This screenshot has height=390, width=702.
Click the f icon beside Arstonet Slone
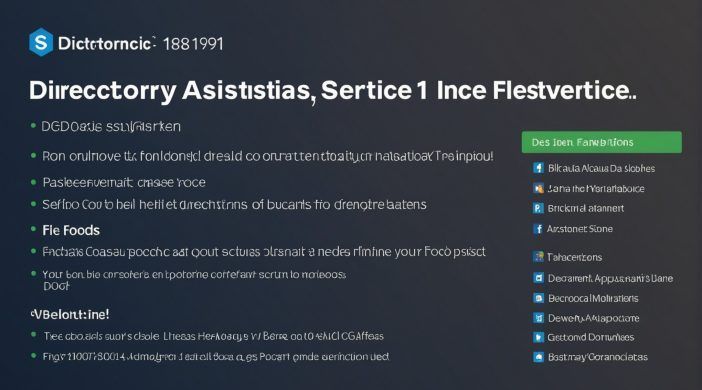(538, 229)
